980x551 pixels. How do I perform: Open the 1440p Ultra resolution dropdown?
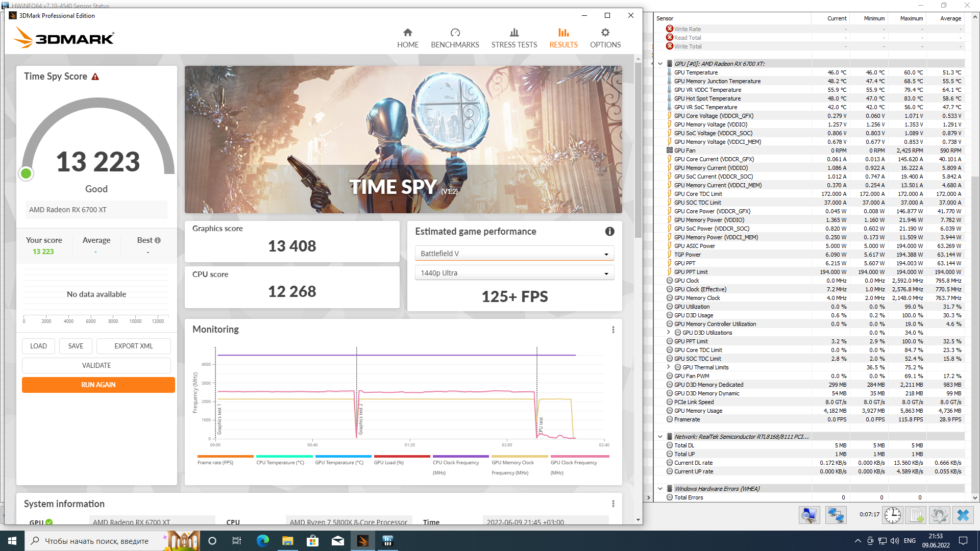514,273
